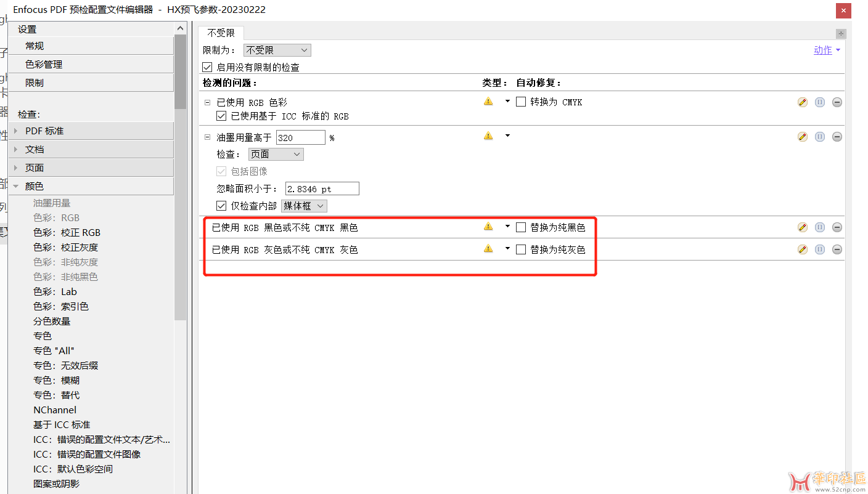The image size is (868, 494).
Task: Select 专色 "All" check
Action: pos(54,351)
